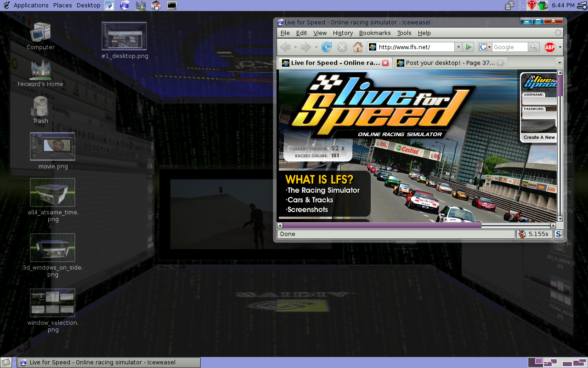The image size is (588, 368).
Task: Click the status bar S icon
Action: coord(558,234)
